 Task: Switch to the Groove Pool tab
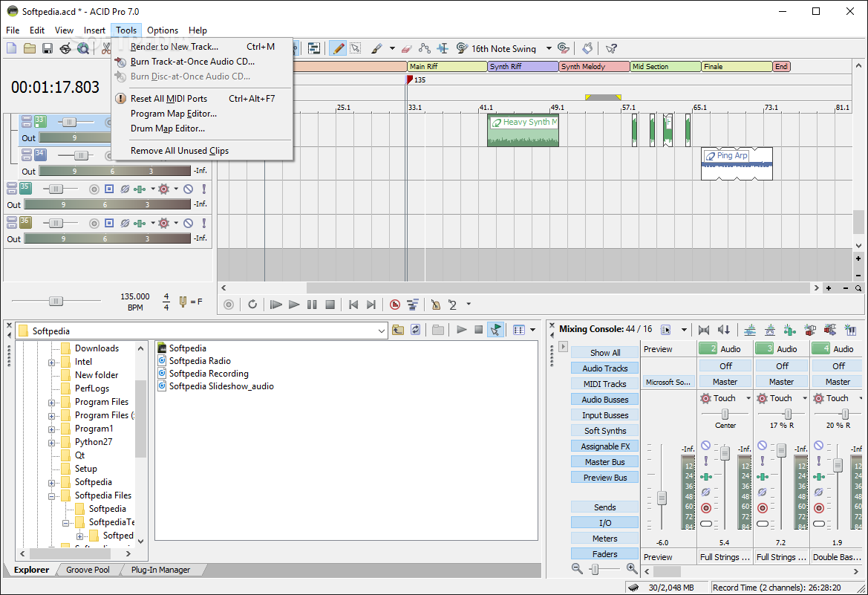tap(88, 570)
